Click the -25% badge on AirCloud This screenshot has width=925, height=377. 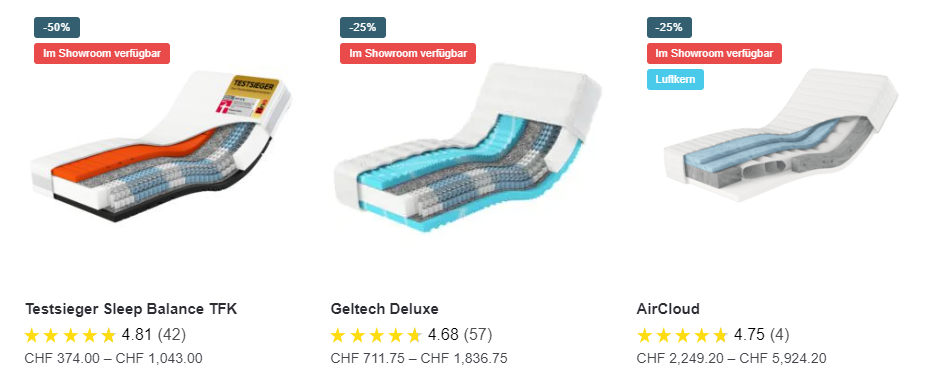[670, 28]
